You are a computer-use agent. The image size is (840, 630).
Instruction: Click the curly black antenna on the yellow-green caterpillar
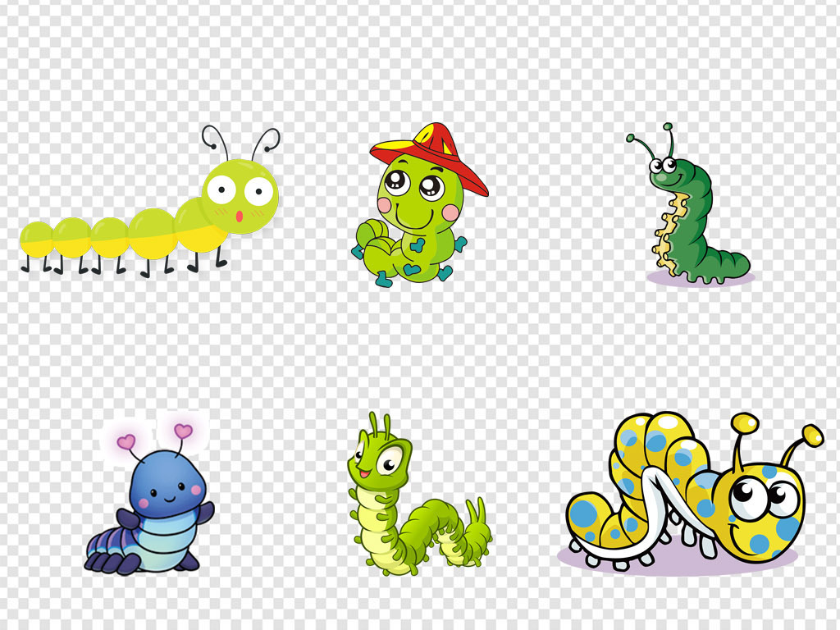click(x=215, y=139)
